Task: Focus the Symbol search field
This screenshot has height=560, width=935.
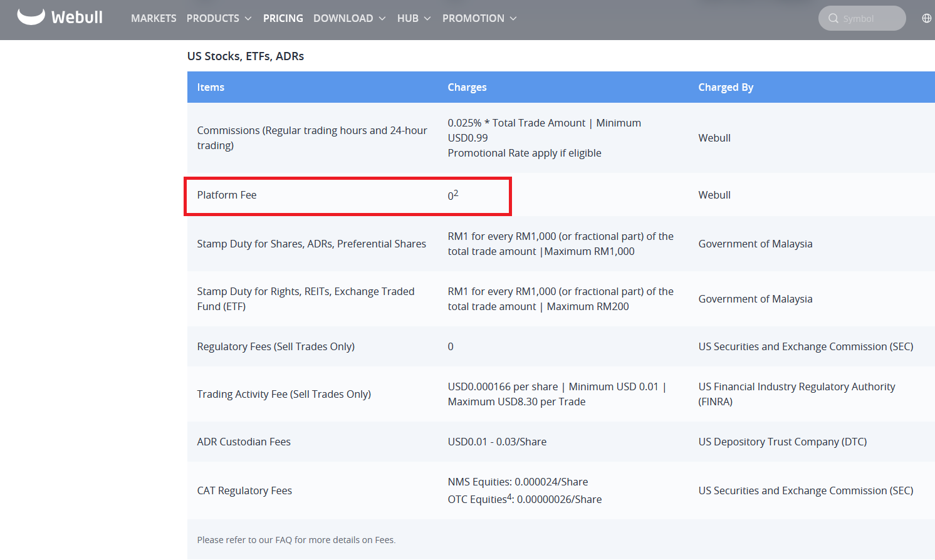Action: click(868, 19)
